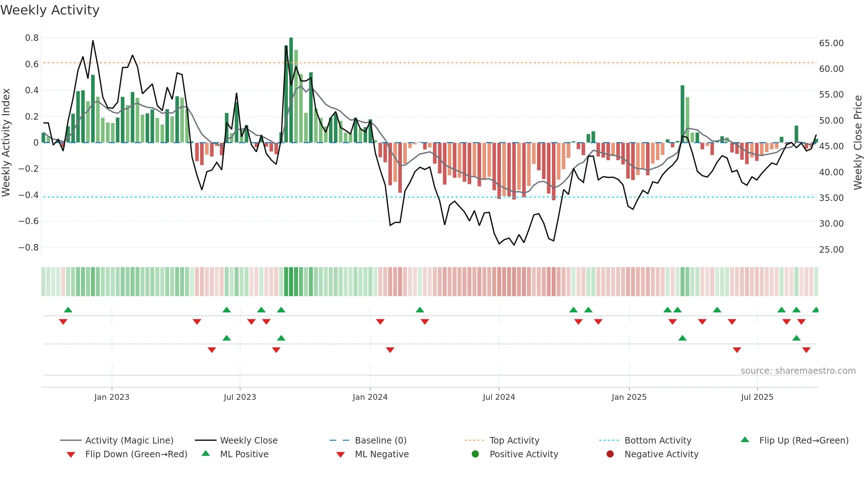Screen dimensions: 868x488
Task: Click the Jul 2023 axis label
Action: click(240, 397)
